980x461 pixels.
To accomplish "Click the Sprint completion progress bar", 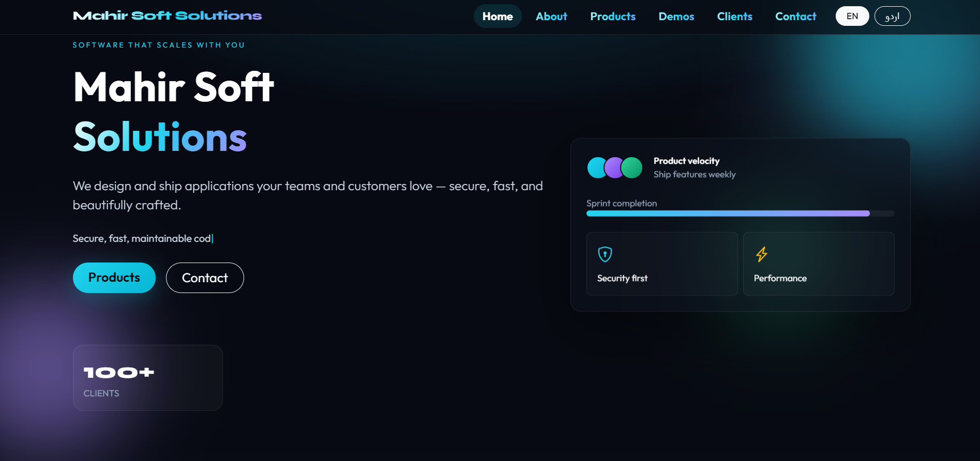I will click(740, 213).
